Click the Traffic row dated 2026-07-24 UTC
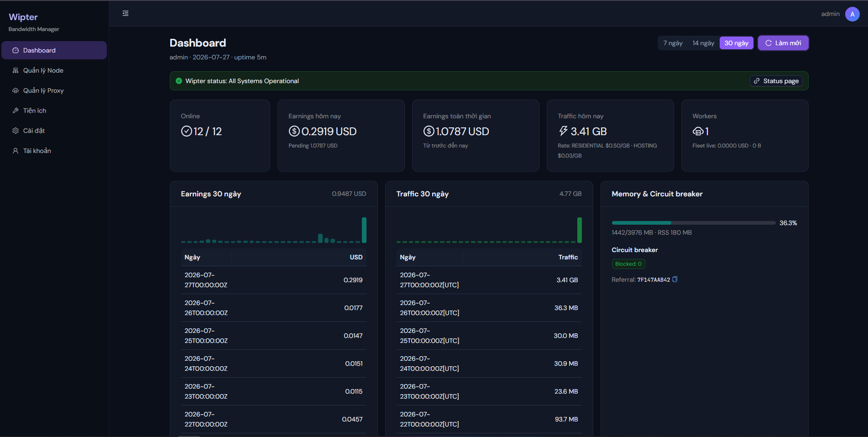 click(x=489, y=363)
